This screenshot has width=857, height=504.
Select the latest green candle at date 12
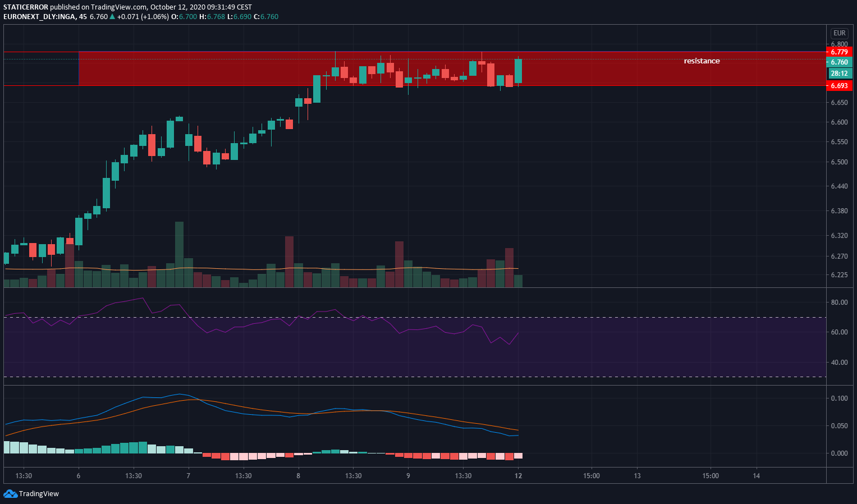click(518, 71)
